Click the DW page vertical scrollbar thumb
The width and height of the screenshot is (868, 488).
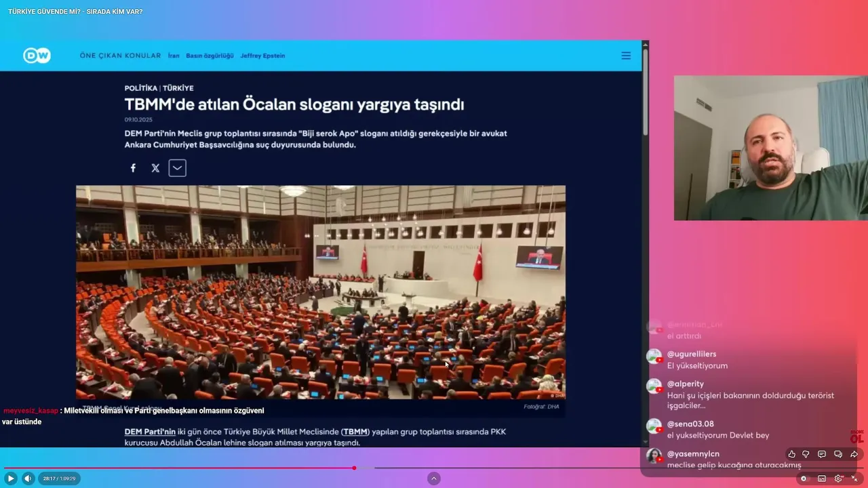coord(646,91)
